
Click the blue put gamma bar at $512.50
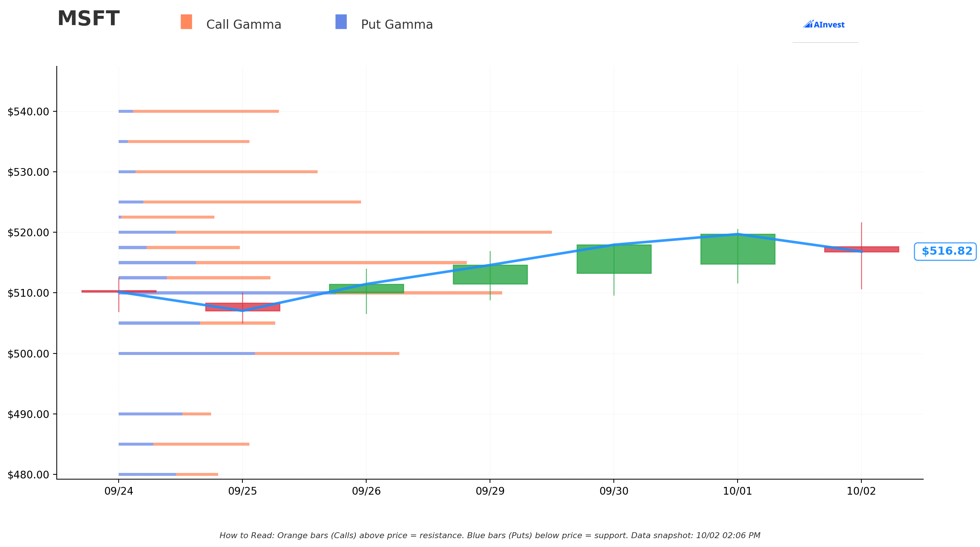[x=143, y=278]
